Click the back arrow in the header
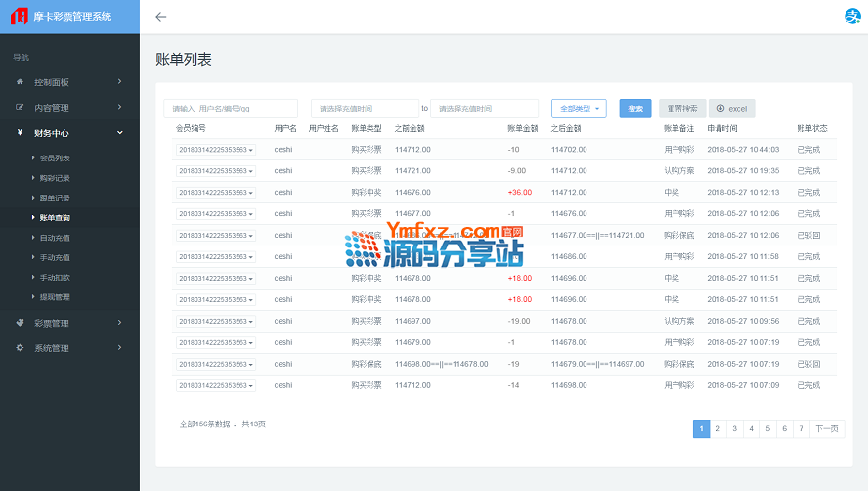The image size is (868, 491). click(161, 17)
